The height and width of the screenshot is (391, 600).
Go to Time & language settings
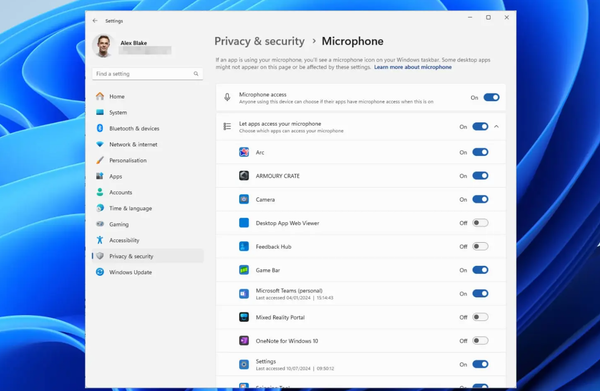coord(147,208)
